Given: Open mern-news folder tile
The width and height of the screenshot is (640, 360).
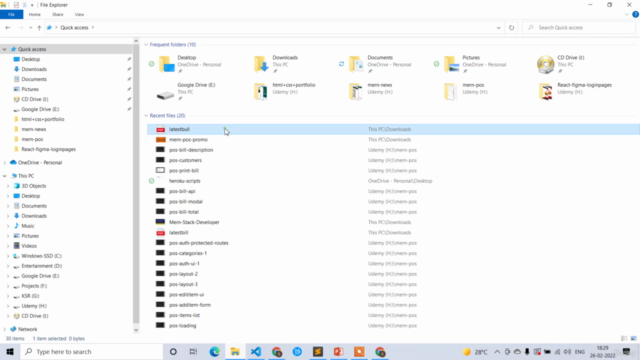Looking at the screenshot, I should pos(371,91).
